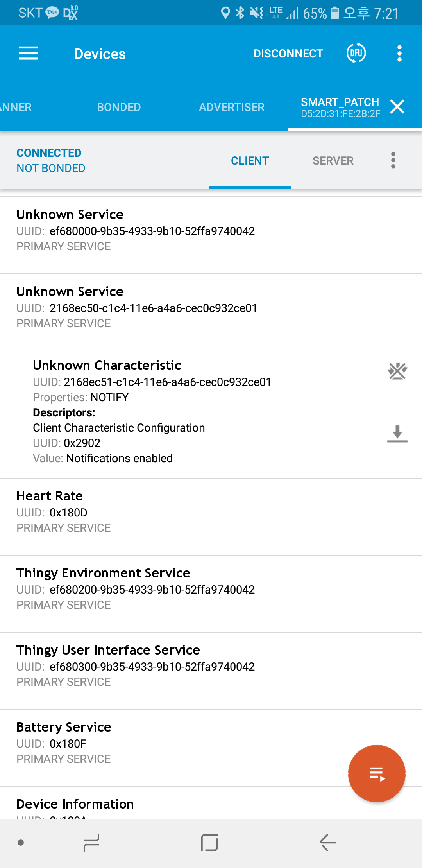Expand the Thingy Environment Service
This screenshot has width=422, height=868.
211,594
